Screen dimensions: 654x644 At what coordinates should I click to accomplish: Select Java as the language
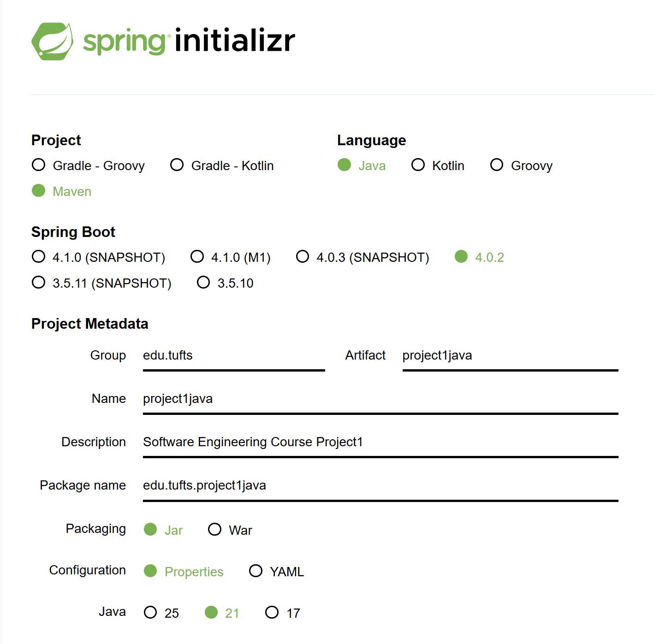(x=345, y=165)
